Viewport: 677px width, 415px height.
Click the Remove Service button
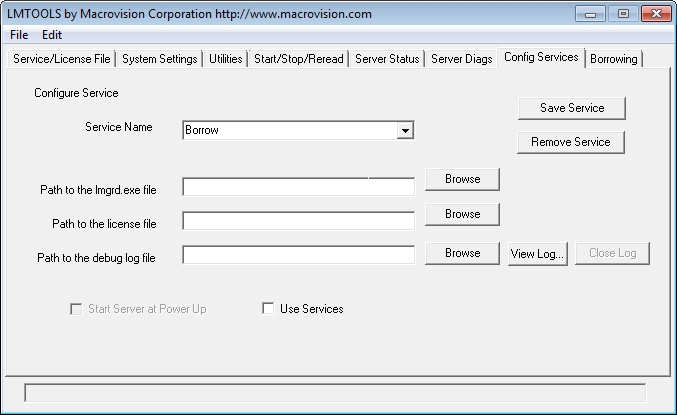point(570,142)
